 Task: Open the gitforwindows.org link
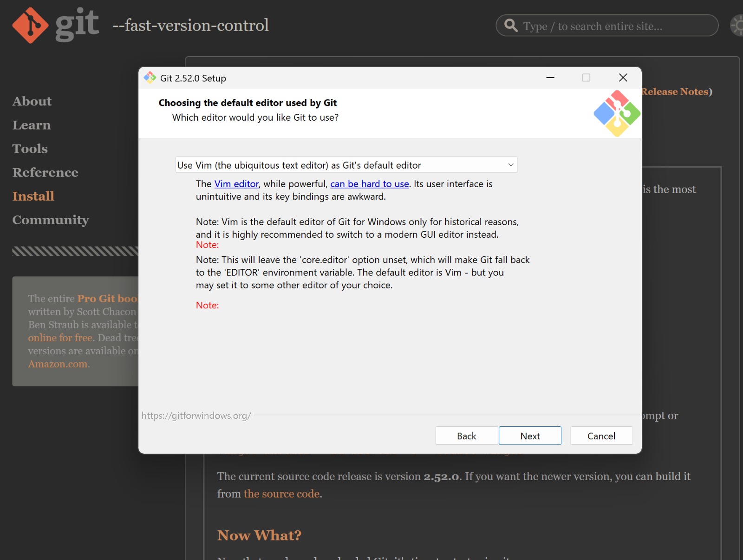pyautogui.click(x=196, y=416)
